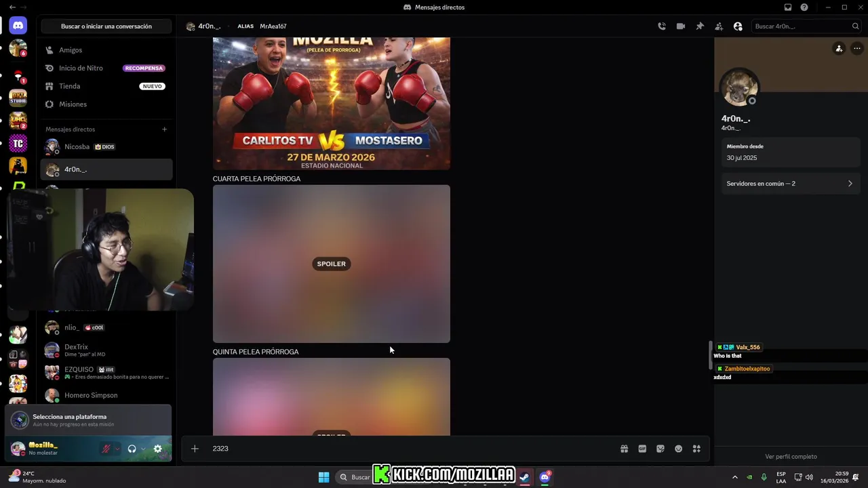Open the DexTrix direct message
868x488 pixels.
tap(106, 350)
